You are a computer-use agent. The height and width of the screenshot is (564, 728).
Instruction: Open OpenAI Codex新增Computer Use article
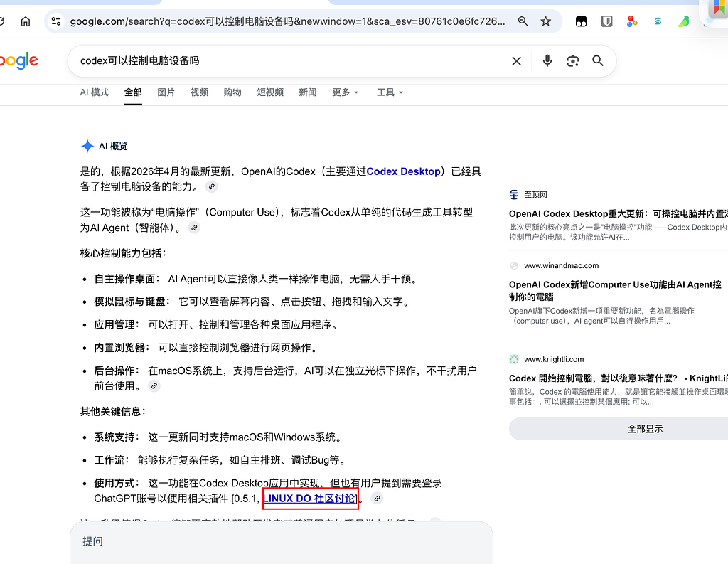[615, 291]
